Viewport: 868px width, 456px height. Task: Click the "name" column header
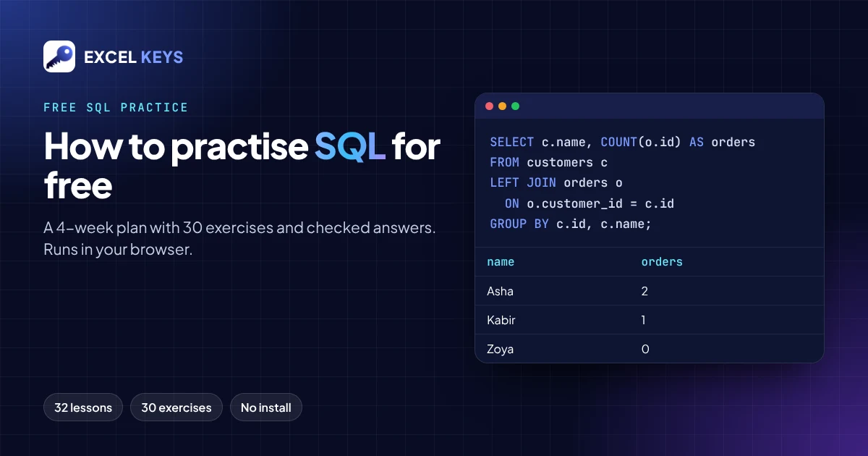click(501, 262)
